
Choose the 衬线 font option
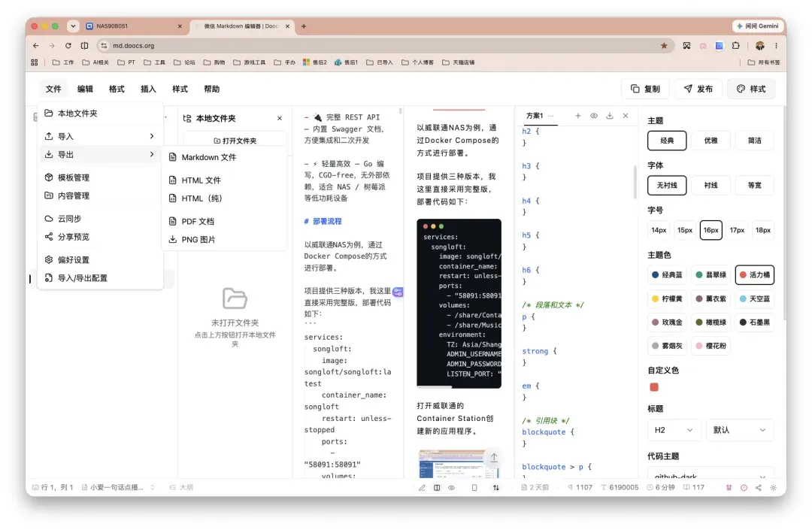pyautogui.click(x=711, y=185)
